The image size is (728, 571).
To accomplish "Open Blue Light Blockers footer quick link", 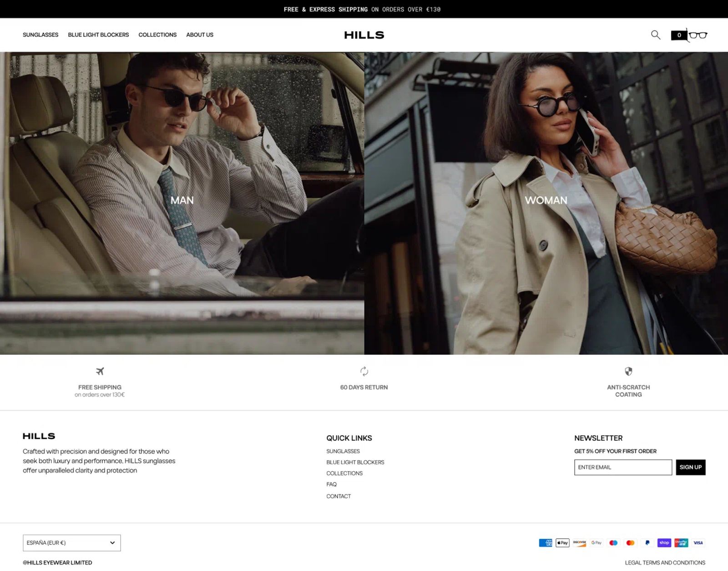I will (355, 462).
